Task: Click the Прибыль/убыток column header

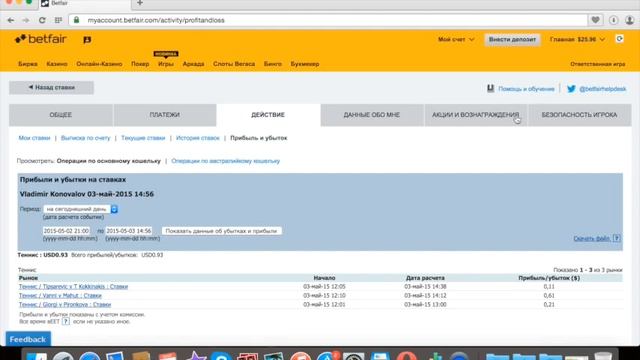Action: (549, 278)
